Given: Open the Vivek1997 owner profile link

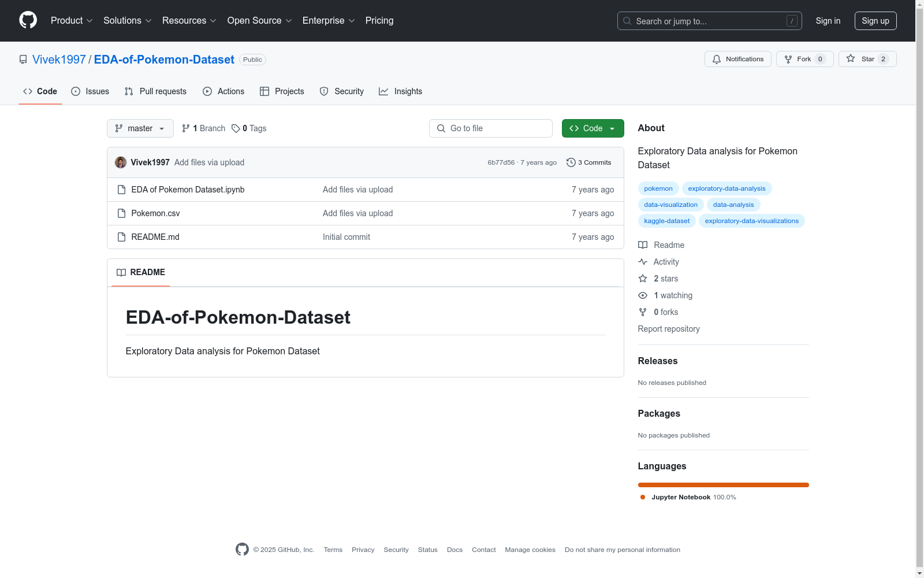Looking at the screenshot, I should tap(59, 60).
